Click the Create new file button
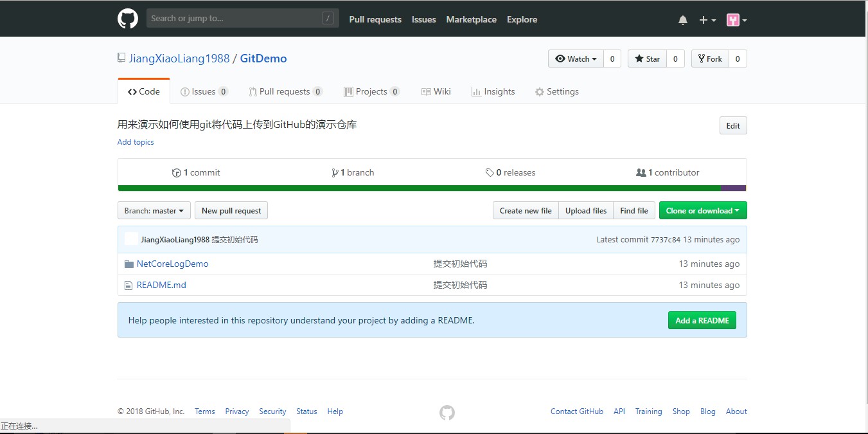 pyautogui.click(x=526, y=210)
